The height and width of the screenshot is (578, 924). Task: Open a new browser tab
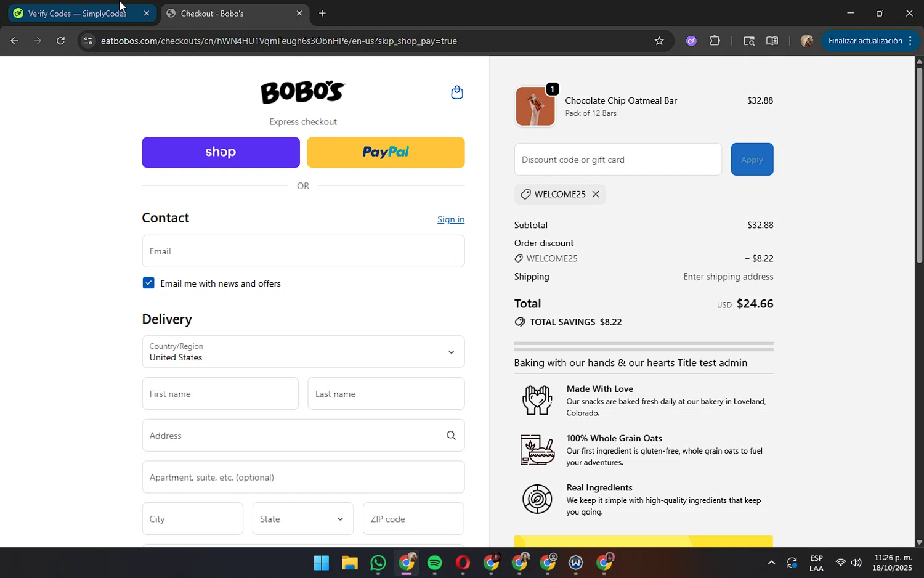pos(322,13)
